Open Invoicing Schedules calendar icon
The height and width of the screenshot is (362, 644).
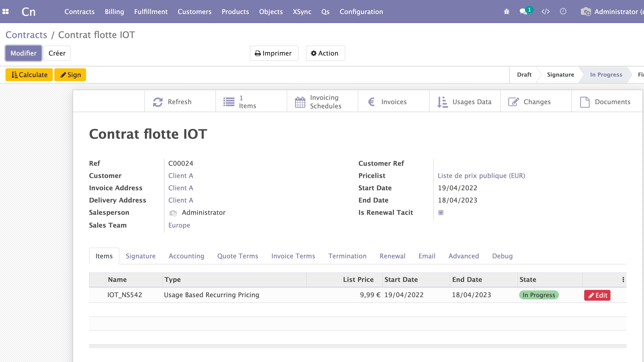click(x=300, y=102)
